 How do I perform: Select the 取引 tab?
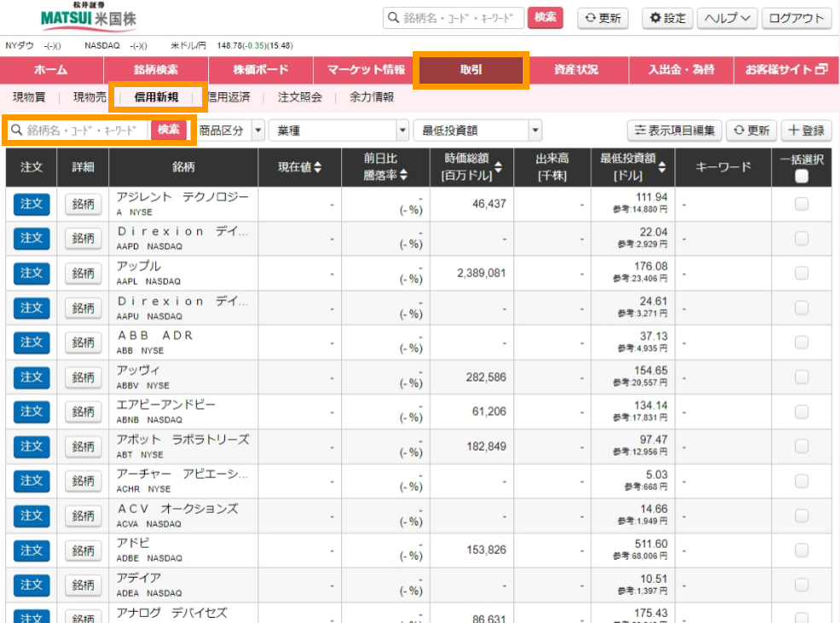pyautogui.click(x=471, y=70)
